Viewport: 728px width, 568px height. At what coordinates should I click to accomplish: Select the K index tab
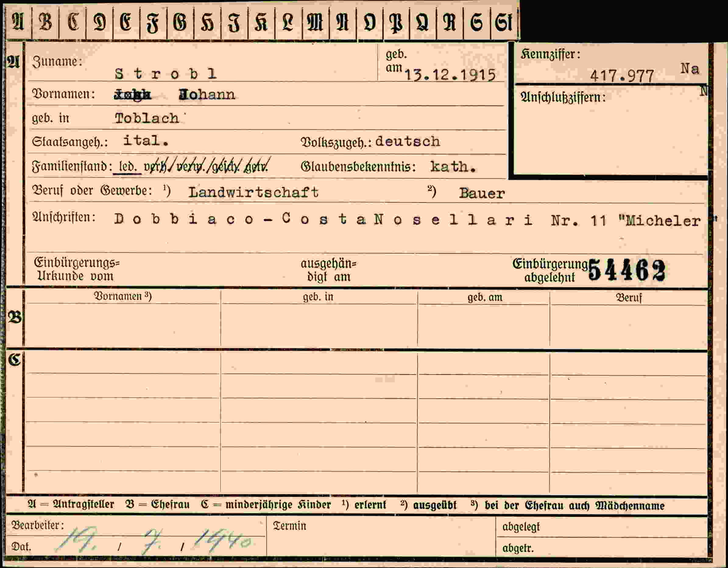[x=261, y=23]
